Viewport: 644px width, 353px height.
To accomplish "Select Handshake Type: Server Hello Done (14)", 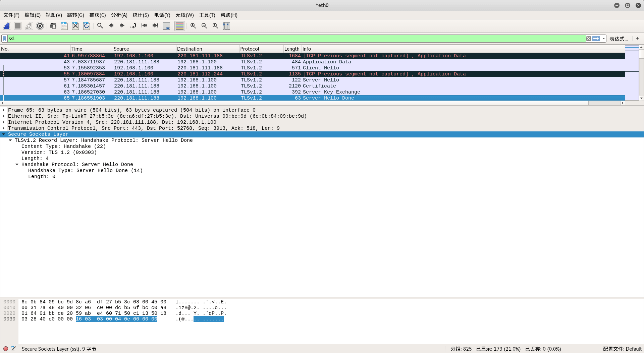I will (x=86, y=170).
